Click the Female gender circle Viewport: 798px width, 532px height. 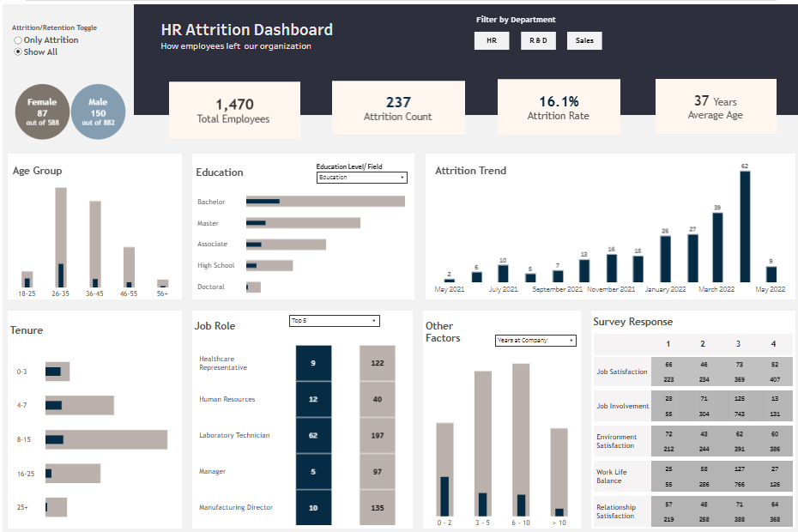pyautogui.click(x=42, y=112)
